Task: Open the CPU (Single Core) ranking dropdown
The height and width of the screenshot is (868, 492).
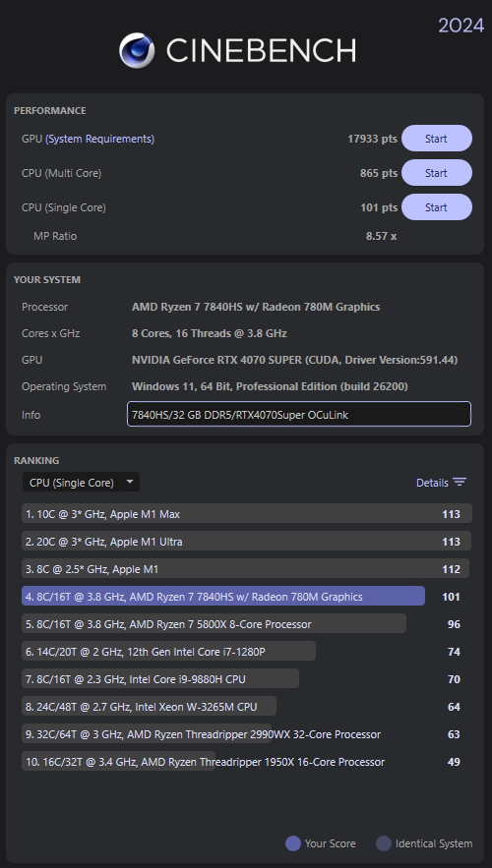Action: pos(81,482)
